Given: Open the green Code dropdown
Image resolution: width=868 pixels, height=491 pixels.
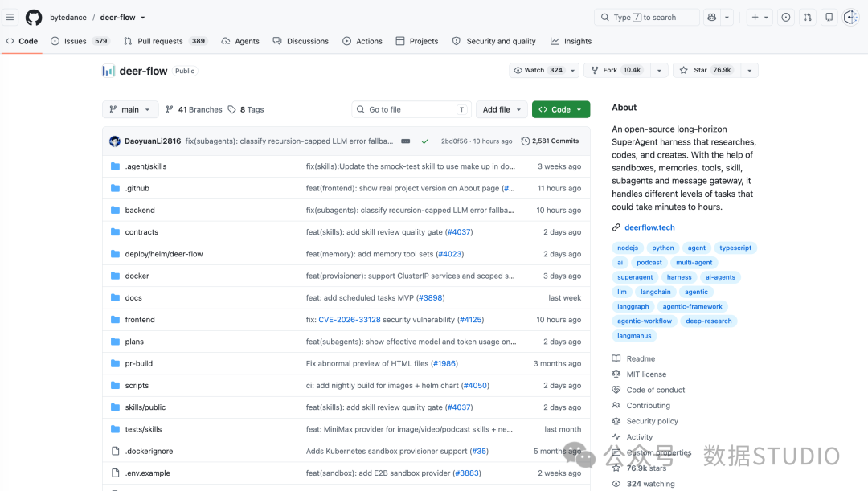Looking at the screenshot, I should 561,109.
